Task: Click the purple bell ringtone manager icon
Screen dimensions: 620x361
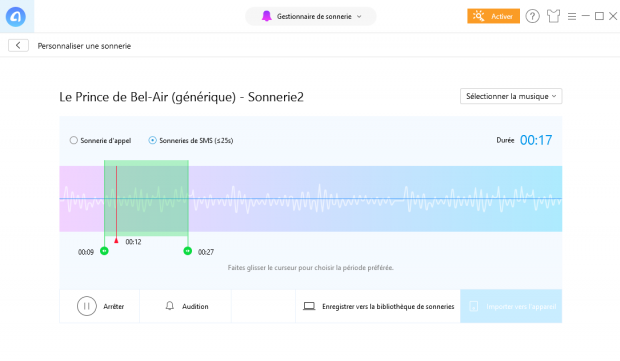Action: point(267,16)
